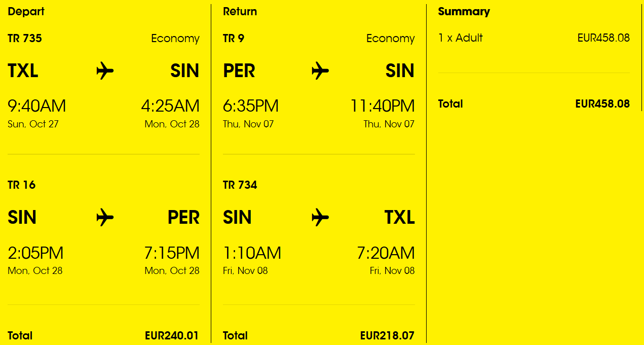The width and height of the screenshot is (644, 345).
Task: Click the Return section heading
Action: 240,11
